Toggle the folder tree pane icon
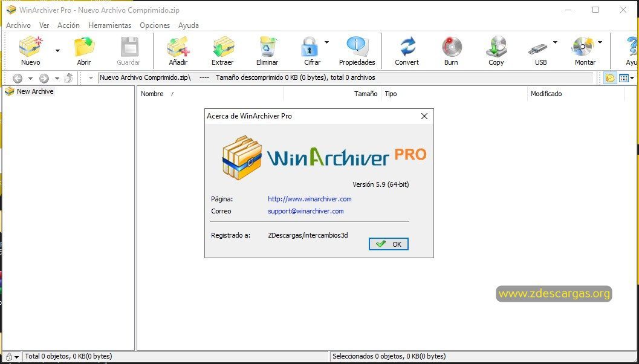This screenshot has width=639, height=364. click(610, 78)
